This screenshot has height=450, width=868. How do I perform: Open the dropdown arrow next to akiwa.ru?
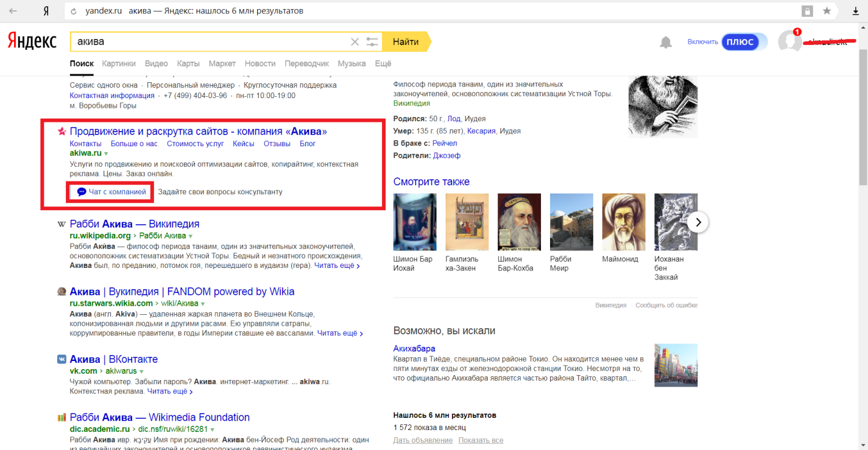106,153
